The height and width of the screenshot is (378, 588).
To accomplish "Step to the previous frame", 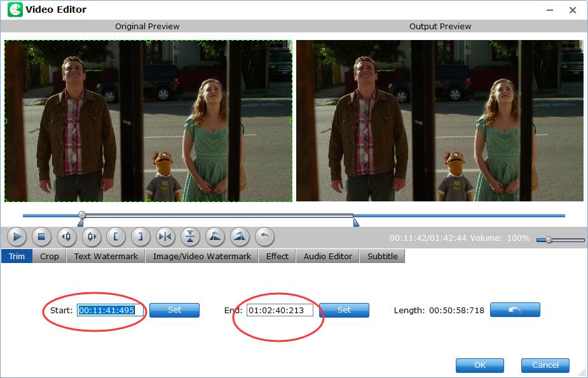I will [66, 237].
